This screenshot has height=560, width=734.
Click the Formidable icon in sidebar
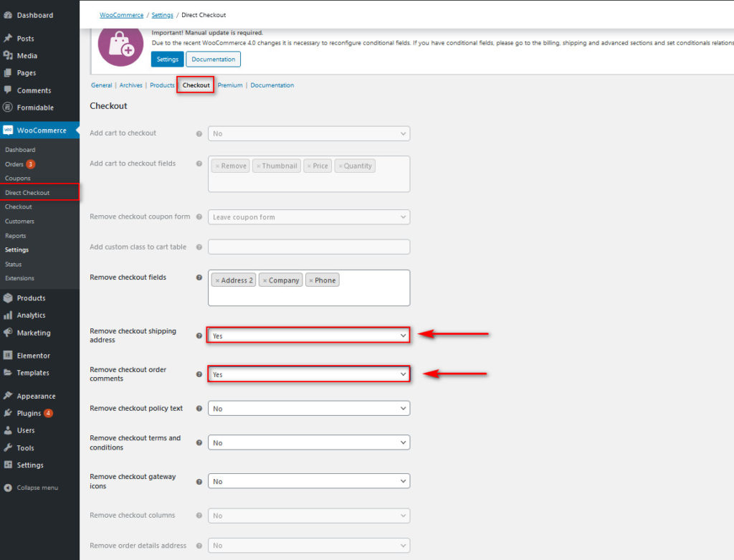[x=7, y=108]
